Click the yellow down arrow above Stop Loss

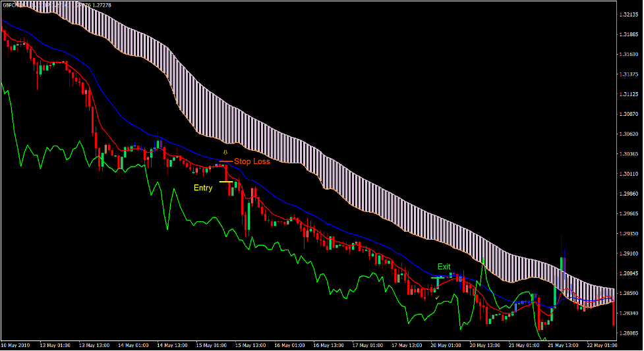point(225,153)
